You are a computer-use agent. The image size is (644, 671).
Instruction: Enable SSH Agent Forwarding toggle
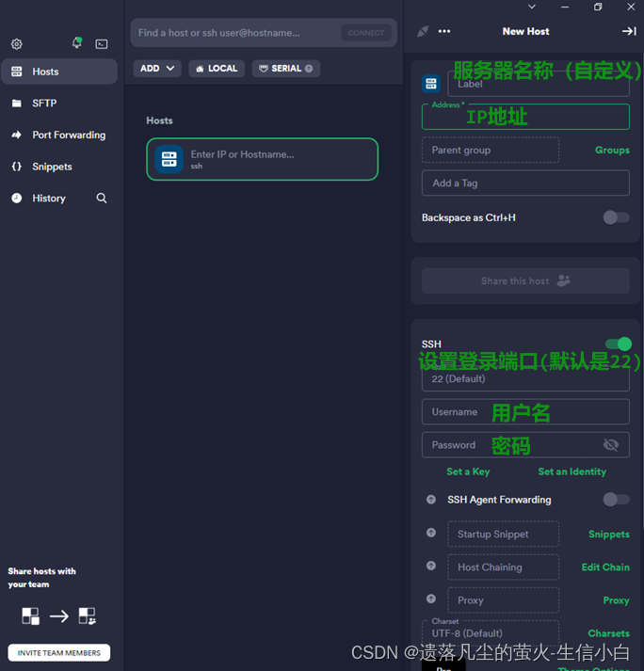pyautogui.click(x=616, y=500)
